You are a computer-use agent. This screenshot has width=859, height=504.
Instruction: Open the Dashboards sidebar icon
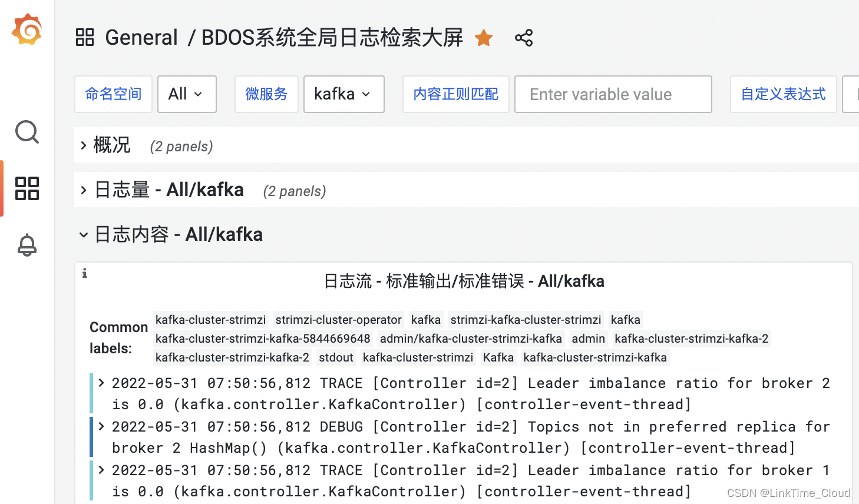pyautogui.click(x=27, y=188)
